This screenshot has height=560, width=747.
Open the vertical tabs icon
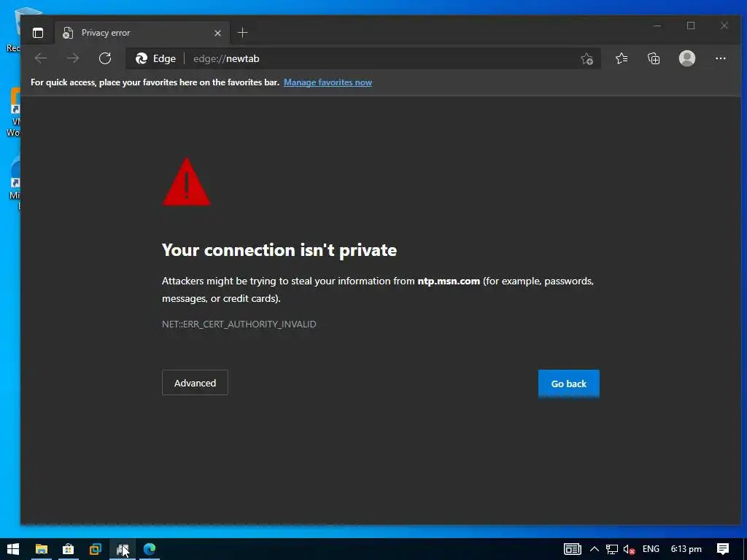tap(38, 33)
